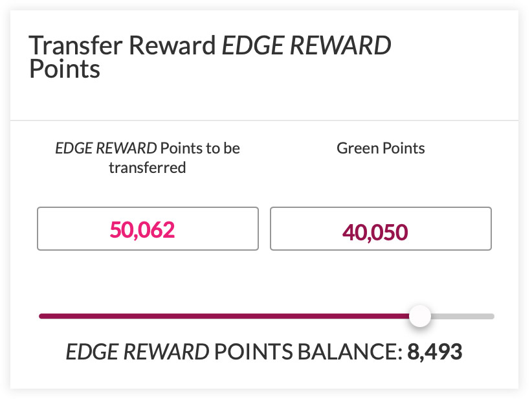Click the word "Transfer" in the heading

[x=76, y=45]
